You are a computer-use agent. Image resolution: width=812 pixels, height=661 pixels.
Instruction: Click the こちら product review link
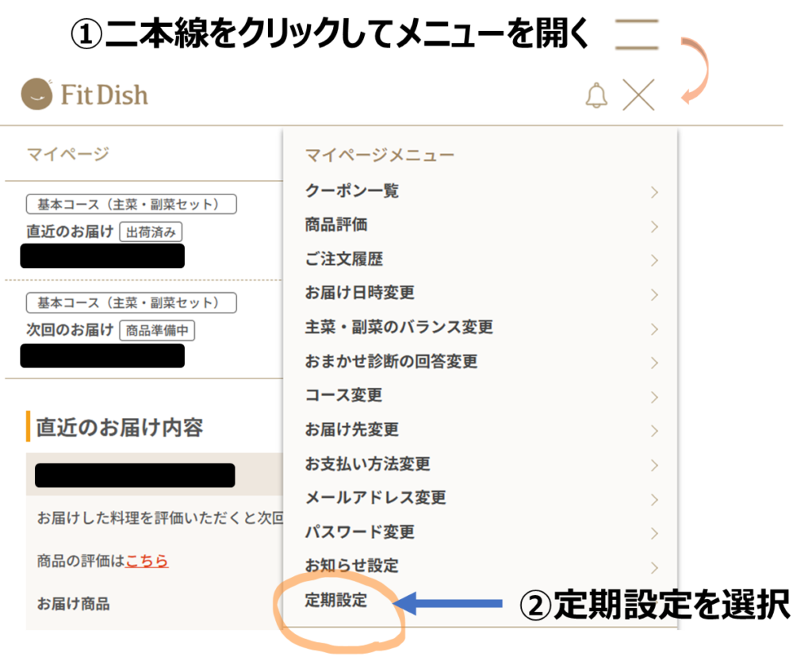(x=147, y=561)
